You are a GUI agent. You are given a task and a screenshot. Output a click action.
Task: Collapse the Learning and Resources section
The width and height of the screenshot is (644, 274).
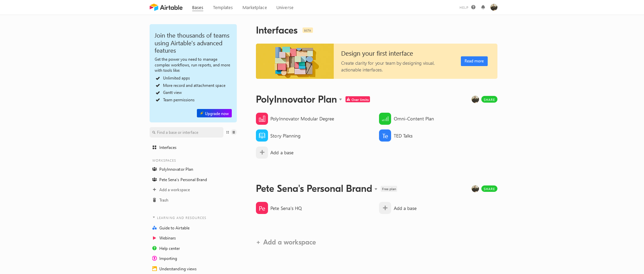tap(154, 218)
